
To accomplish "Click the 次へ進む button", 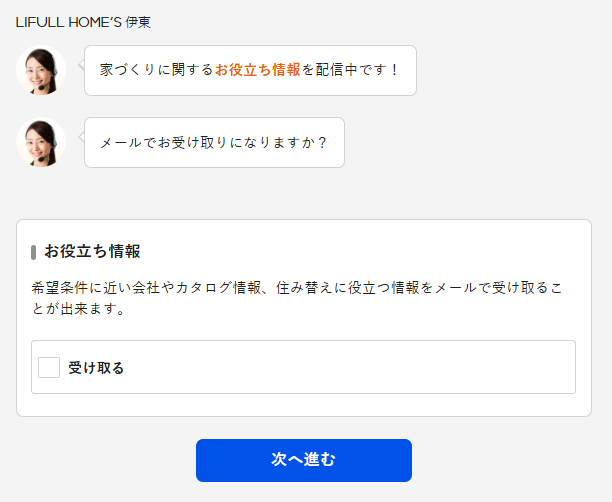I will click(304, 460).
